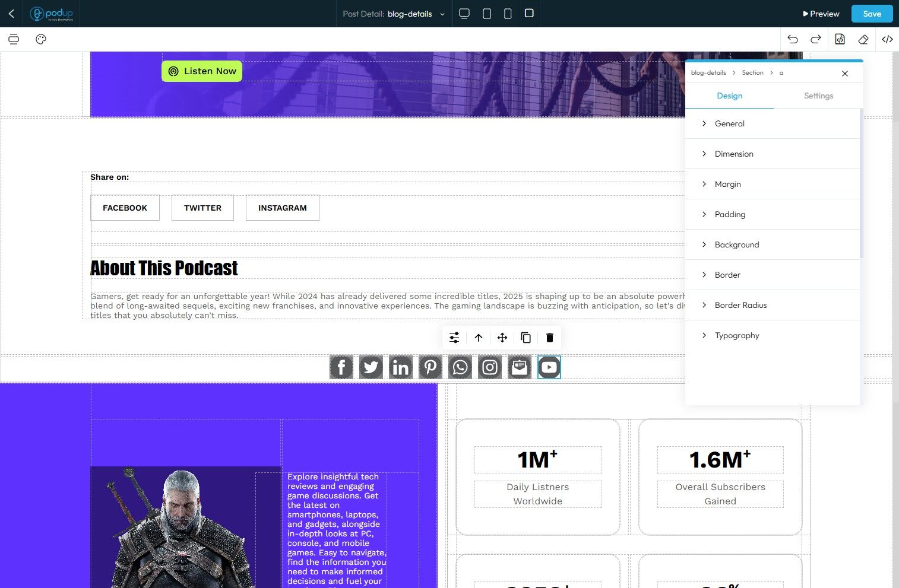The height and width of the screenshot is (588, 899).
Task: Select the Twitter bird social icon
Action: pyautogui.click(x=371, y=367)
